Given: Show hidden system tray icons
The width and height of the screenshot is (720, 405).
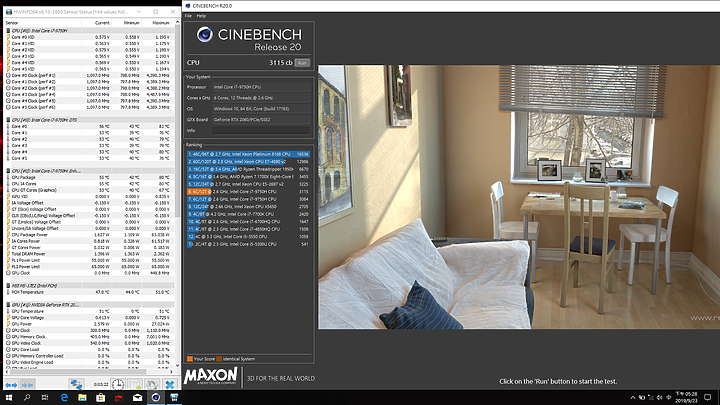Looking at the screenshot, I should (x=633, y=398).
